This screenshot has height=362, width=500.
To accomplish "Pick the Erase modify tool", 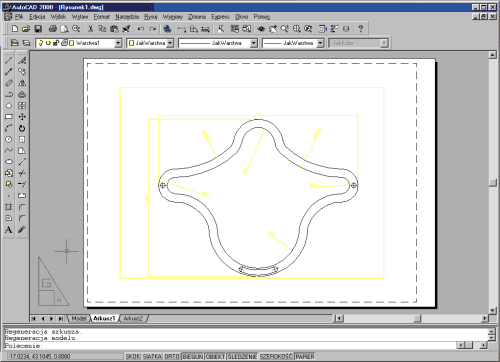I will tap(22, 60).
